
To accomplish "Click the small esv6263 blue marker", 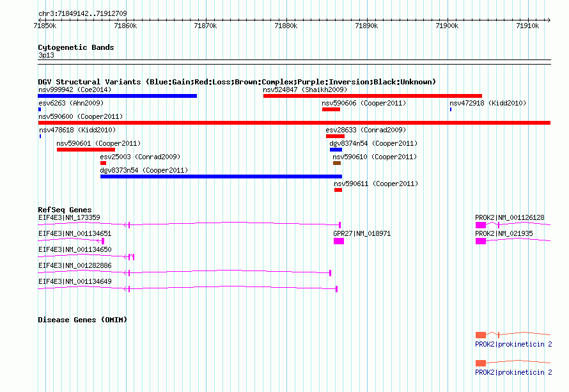I will (40, 109).
